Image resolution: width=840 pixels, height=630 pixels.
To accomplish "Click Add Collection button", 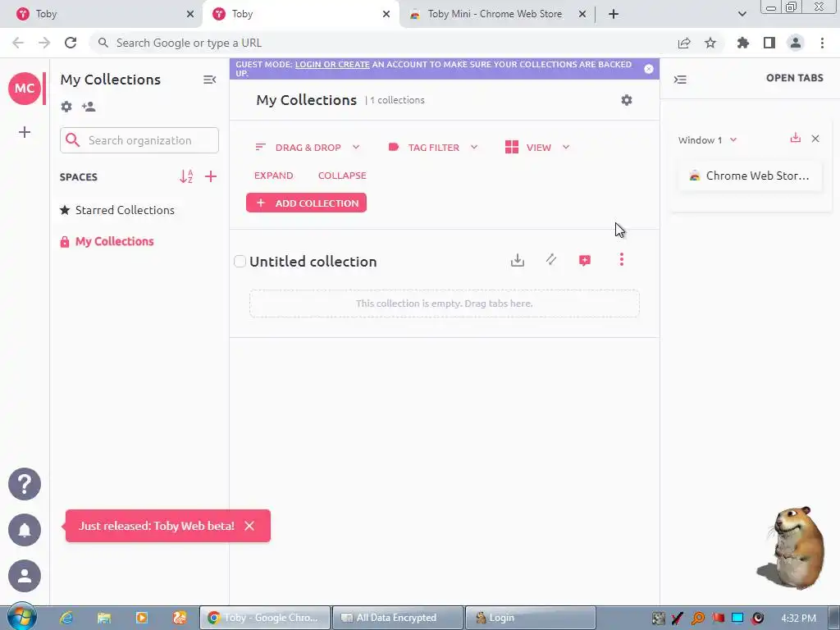I will pos(307,203).
